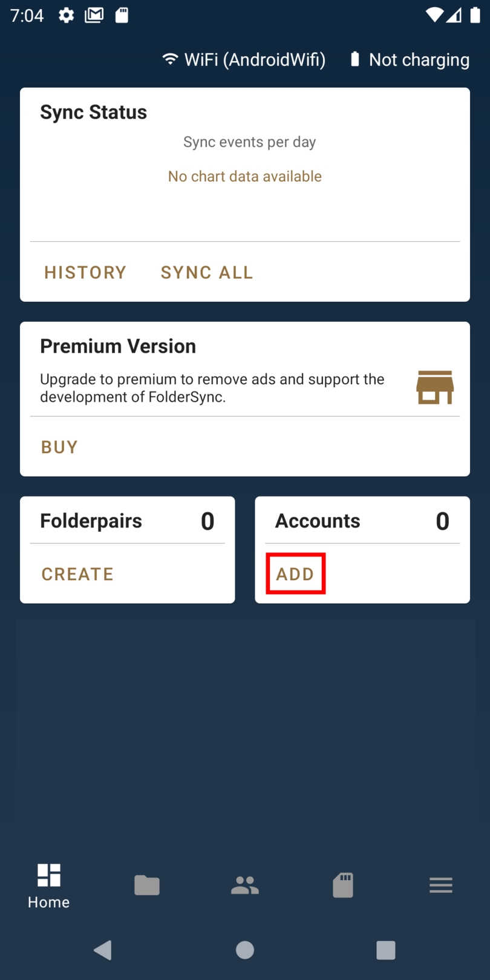490x980 pixels.
Task: Click ADD under the Accounts card
Action: click(295, 573)
